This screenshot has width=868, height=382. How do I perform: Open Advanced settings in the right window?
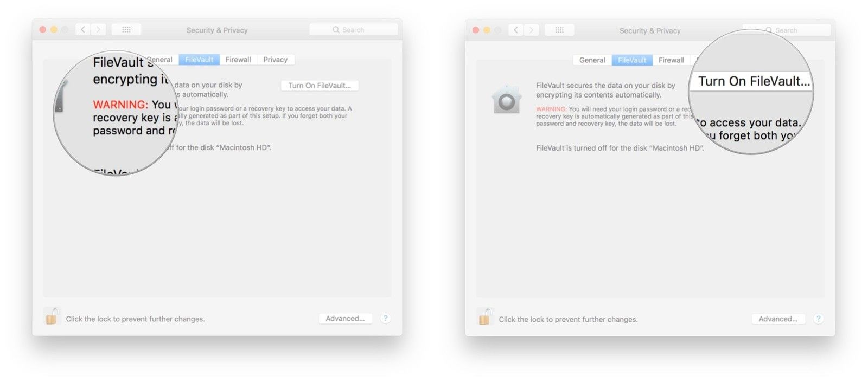[x=778, y=319]
